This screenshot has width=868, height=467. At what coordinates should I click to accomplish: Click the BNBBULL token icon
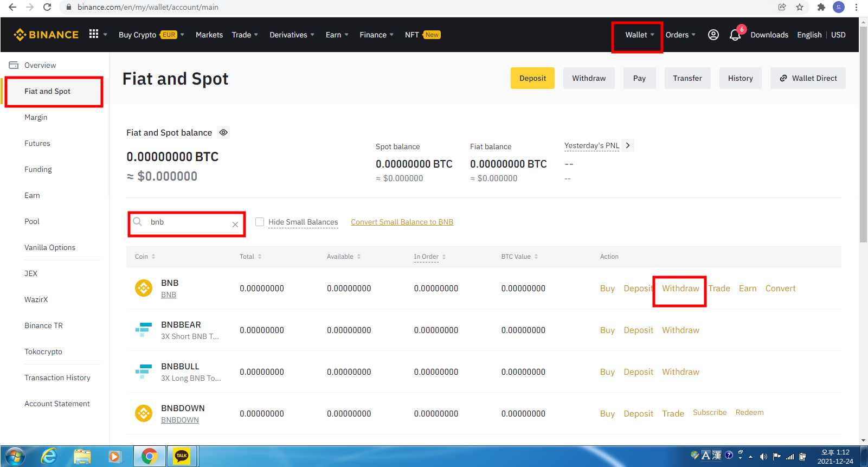click(144, 371)
